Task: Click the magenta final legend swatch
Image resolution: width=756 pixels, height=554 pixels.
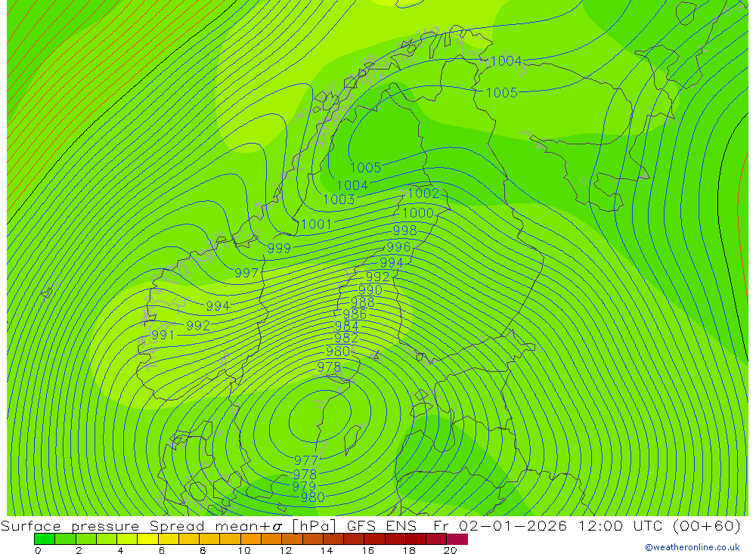Action: click(x=457, y=539)
